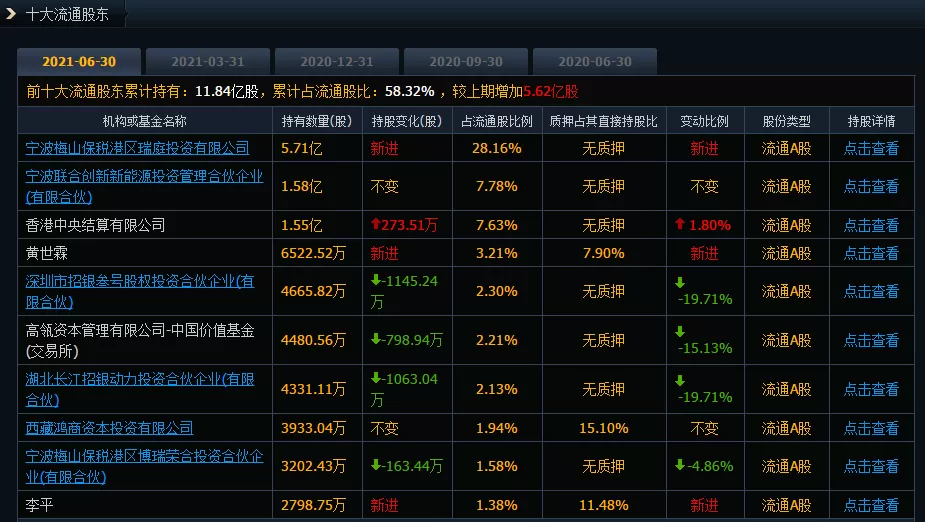Open 湖北长江招银动力投资合伙企业 link
925x522 pixels.
point(140,389)
